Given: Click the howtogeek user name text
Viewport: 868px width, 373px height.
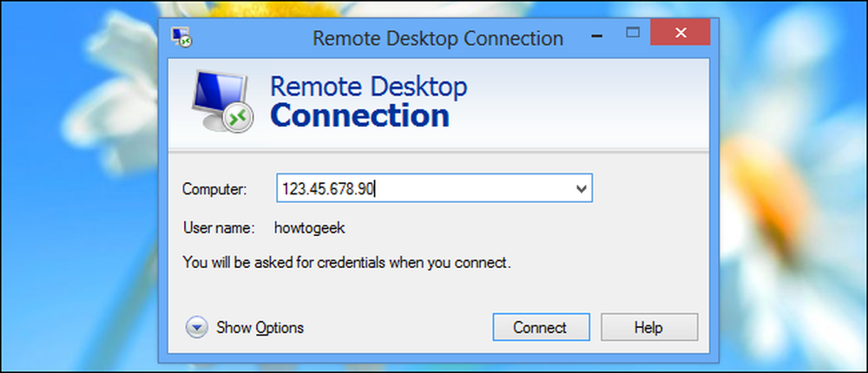Looking at the screenshot, I should click(310, 228).
